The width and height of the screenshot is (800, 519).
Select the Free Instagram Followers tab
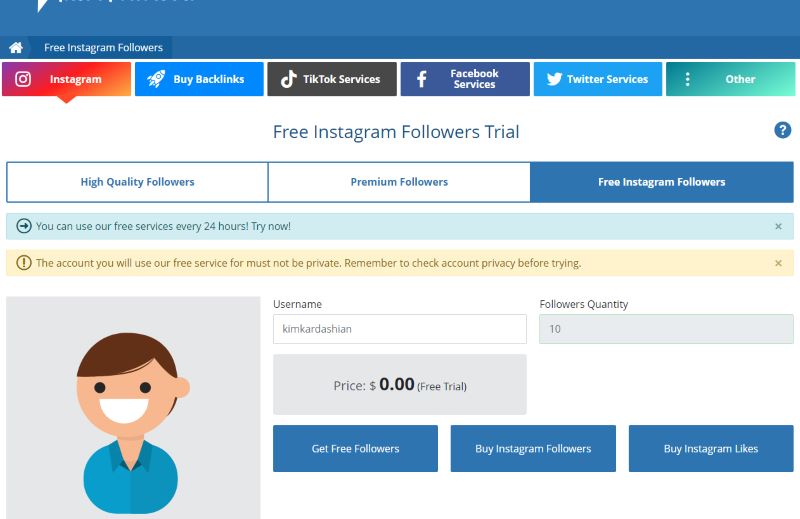click(x=662, y=182)
